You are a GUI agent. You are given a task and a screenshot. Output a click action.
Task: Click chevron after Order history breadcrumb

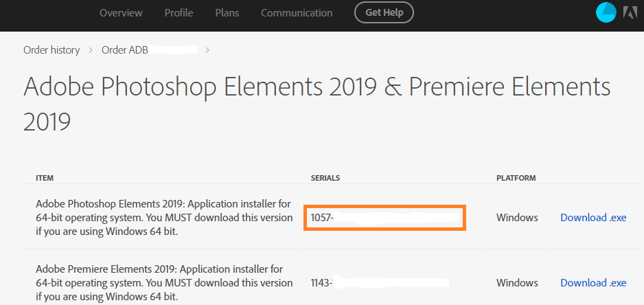91,50
